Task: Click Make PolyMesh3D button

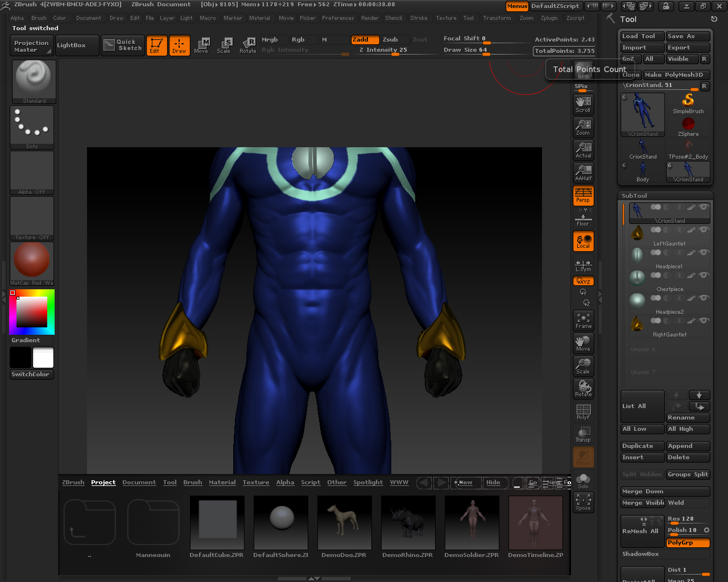Action: (677, 74)
